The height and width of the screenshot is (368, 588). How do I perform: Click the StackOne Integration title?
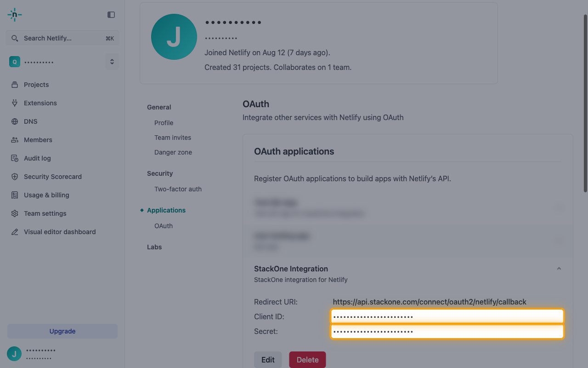(x=291, y=269)
